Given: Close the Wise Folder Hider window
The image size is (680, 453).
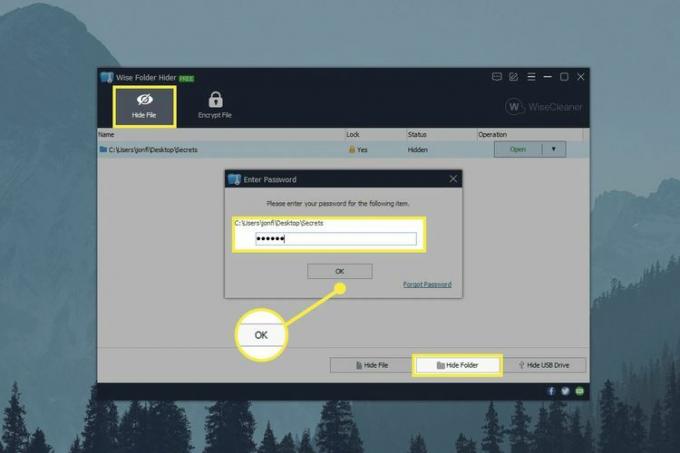Looking at the screenshot, I should [x=580, y=77].
